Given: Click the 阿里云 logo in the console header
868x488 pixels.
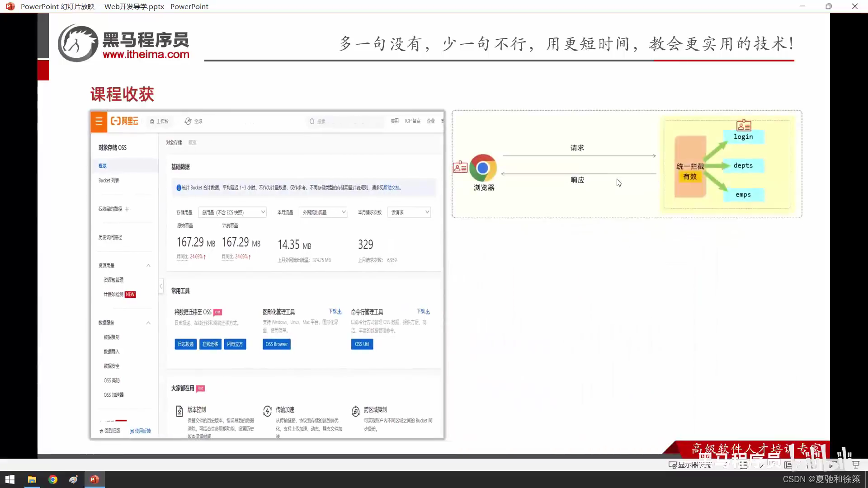Looking at the screenshot, I should point(125,121).
